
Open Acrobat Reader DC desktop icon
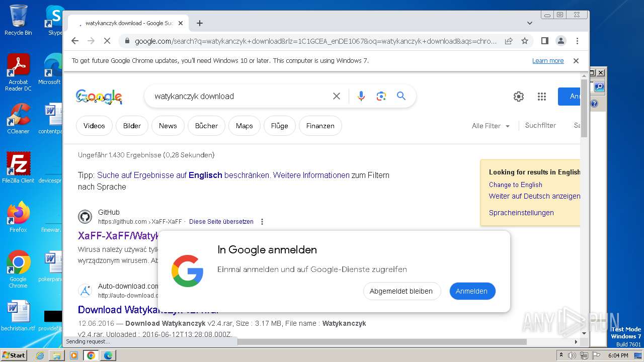tap(18, 73)
